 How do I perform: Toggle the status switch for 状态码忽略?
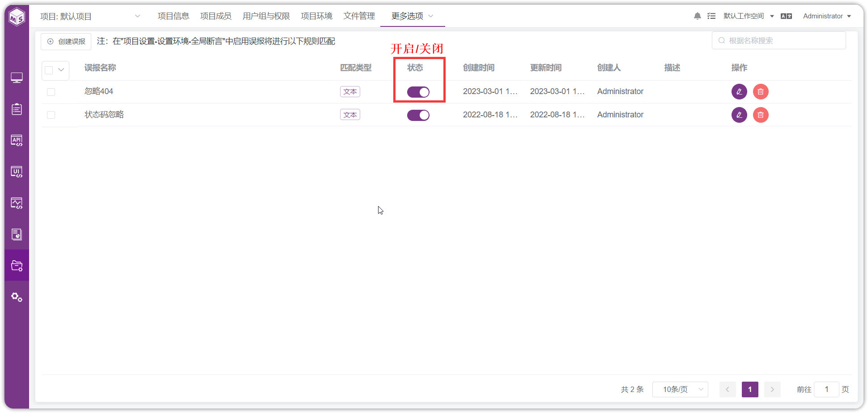click(x=418, y=115)
